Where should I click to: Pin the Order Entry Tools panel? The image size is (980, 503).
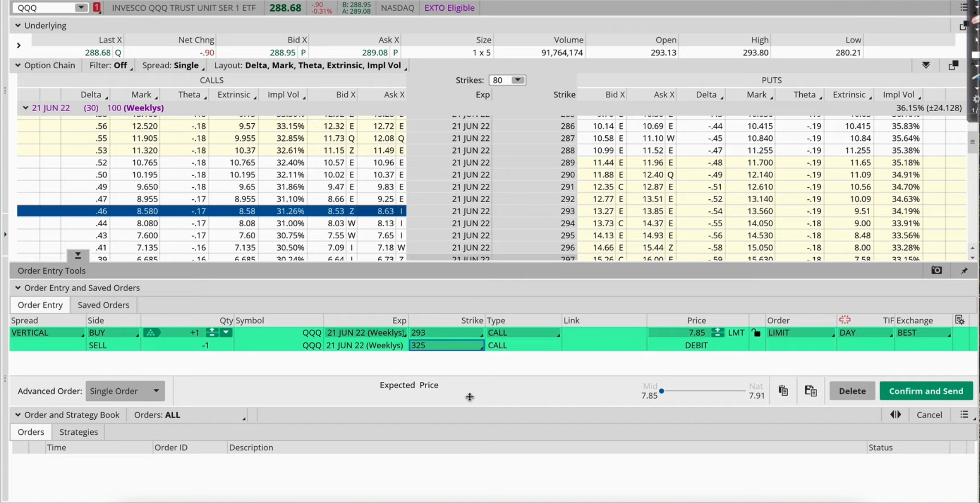point(964,271)
